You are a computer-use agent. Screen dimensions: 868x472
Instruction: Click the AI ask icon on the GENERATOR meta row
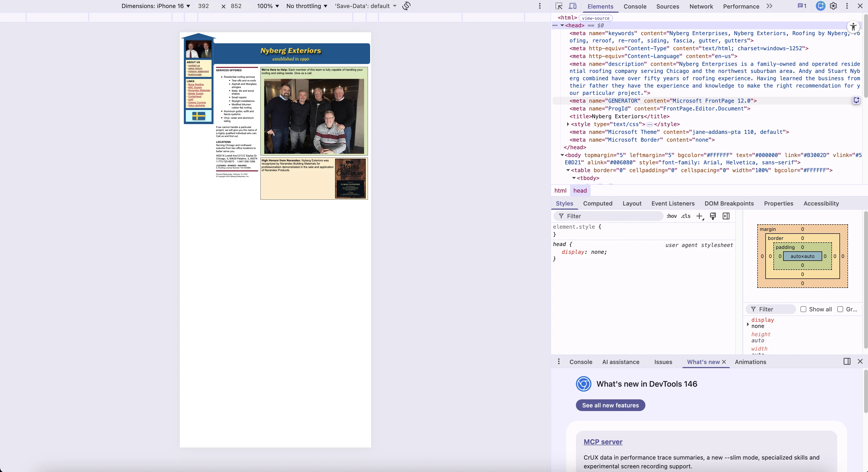tap(856, 100)
